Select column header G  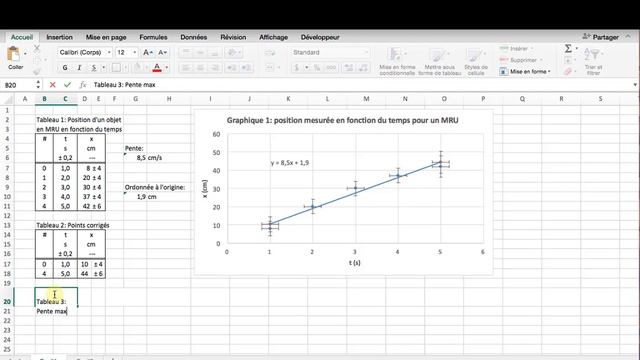point(135,99)
